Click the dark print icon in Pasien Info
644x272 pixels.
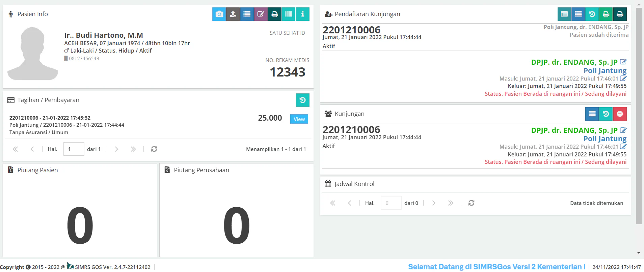[x=275, y=14]
